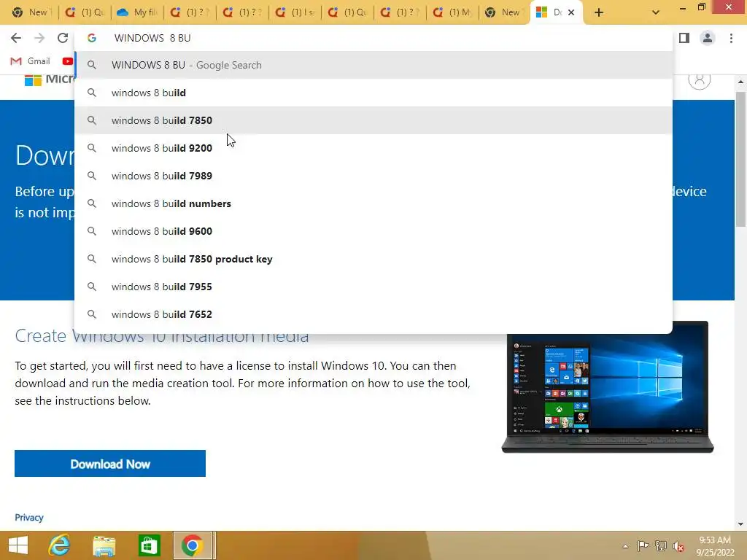Close the active Microsoft download tab
The height and width of the screenshot is (560, 747).
pyautogui.click(x=571, y=12)
